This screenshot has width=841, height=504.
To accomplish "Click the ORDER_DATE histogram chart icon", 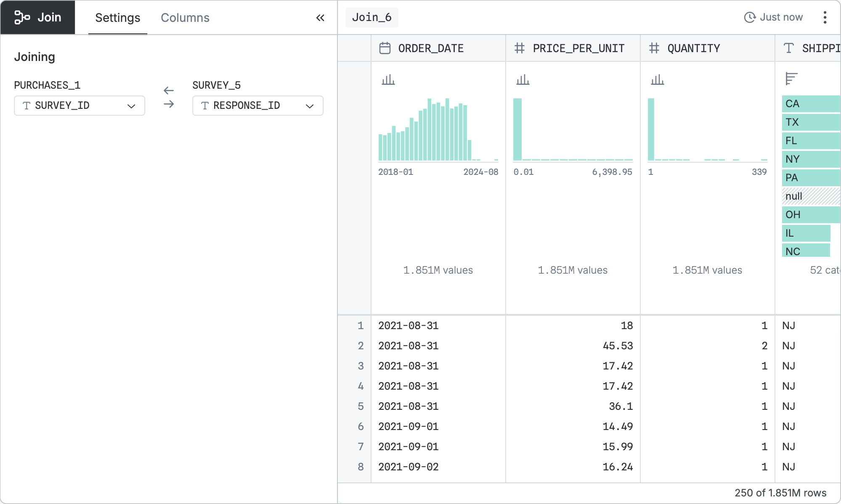I will 388,79.
